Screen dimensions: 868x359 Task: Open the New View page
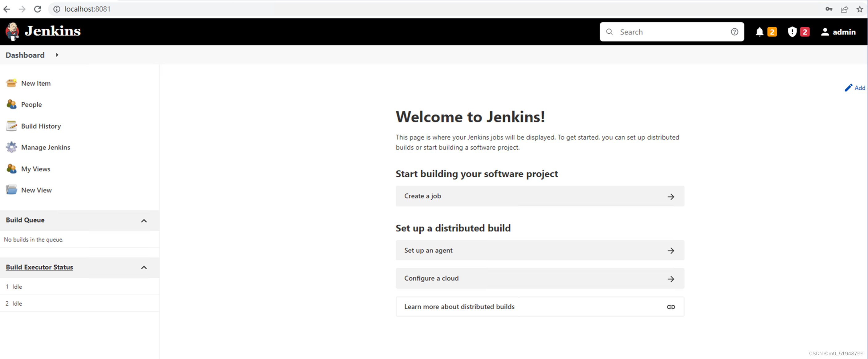coord(36,190)
